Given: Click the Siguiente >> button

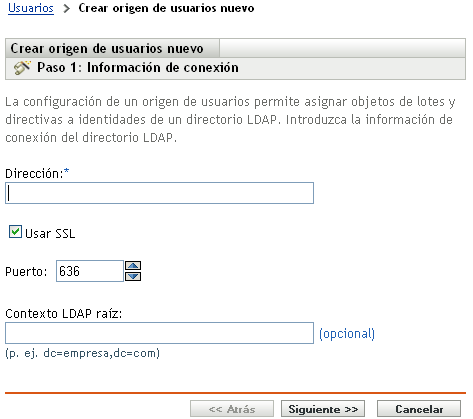Looking at the screenshot, I should tap(323, 409).
